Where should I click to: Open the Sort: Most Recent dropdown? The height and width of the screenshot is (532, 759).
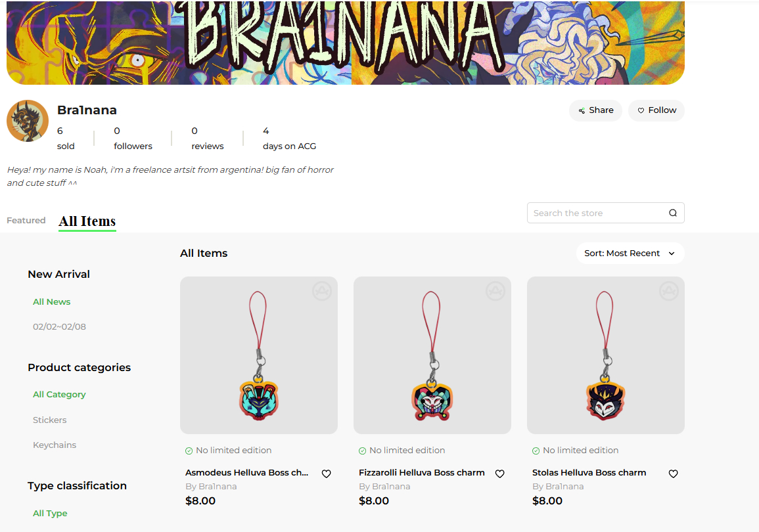click(630, 254)
